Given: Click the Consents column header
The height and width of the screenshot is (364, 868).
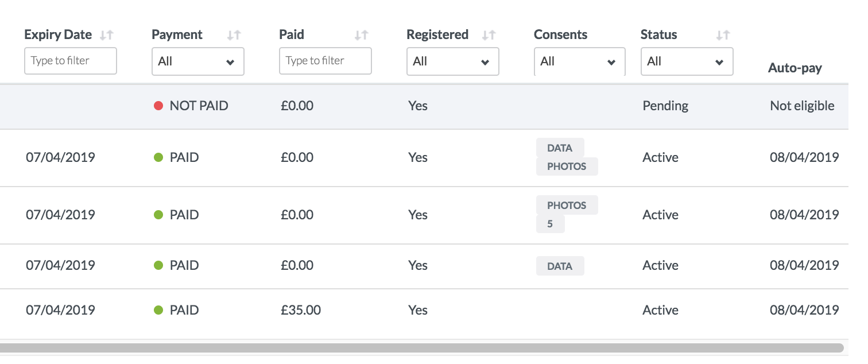Looking at the screenshot, I should tap(560, 35).
